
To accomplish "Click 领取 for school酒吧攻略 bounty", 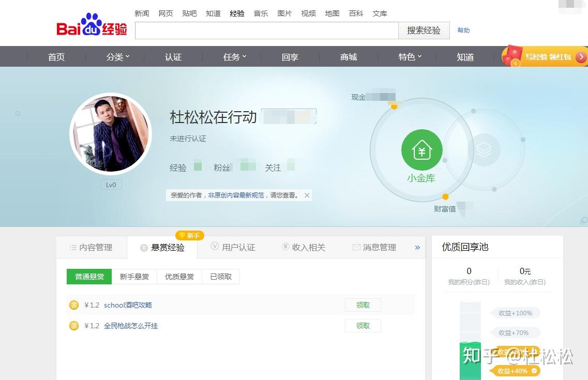I will (363, 305).
